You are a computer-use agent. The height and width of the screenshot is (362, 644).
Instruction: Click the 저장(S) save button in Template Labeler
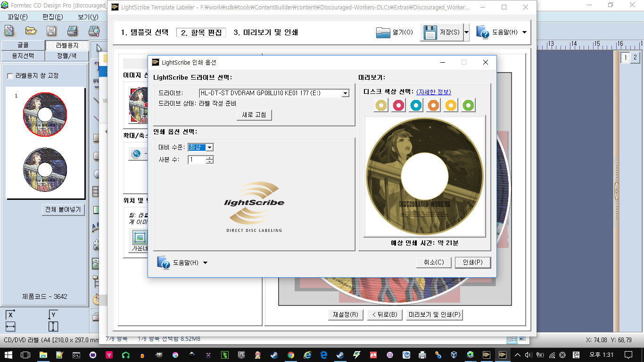441,33
